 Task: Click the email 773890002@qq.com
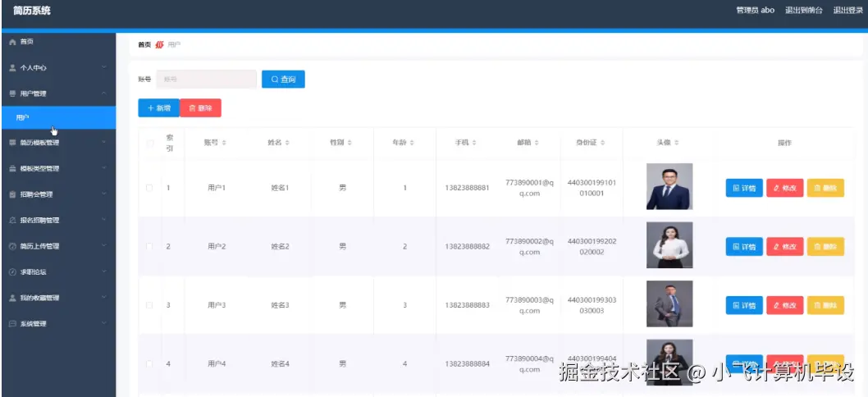point(529,246)
